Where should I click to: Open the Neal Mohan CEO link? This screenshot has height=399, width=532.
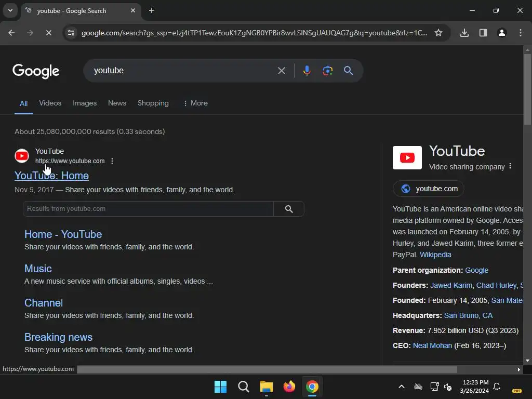point(432,345)
